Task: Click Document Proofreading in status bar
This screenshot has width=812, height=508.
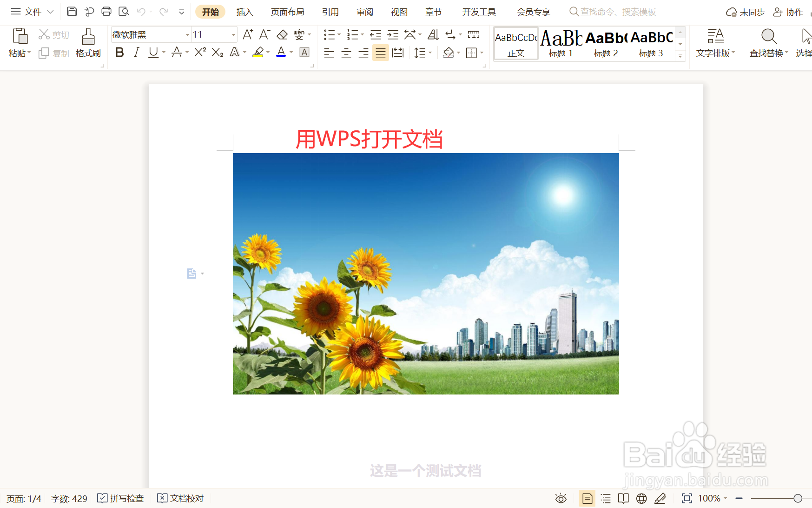Action: tap(180, 499)
